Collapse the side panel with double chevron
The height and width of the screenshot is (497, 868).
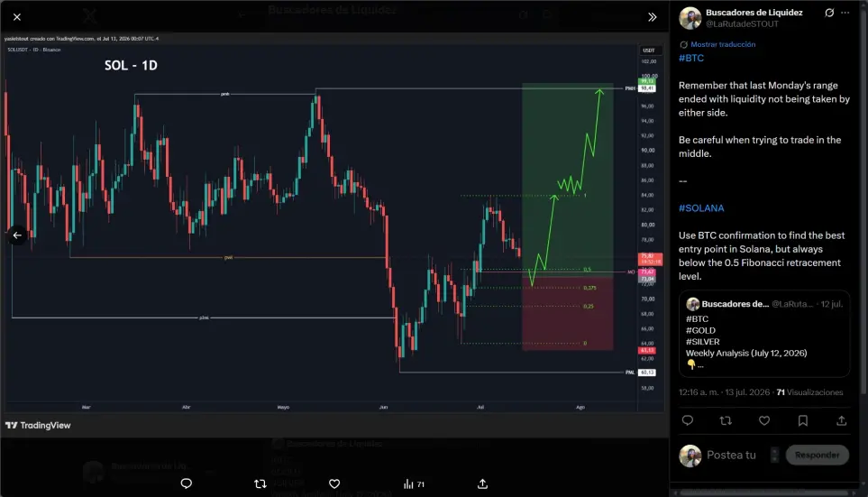pos(652,17)
